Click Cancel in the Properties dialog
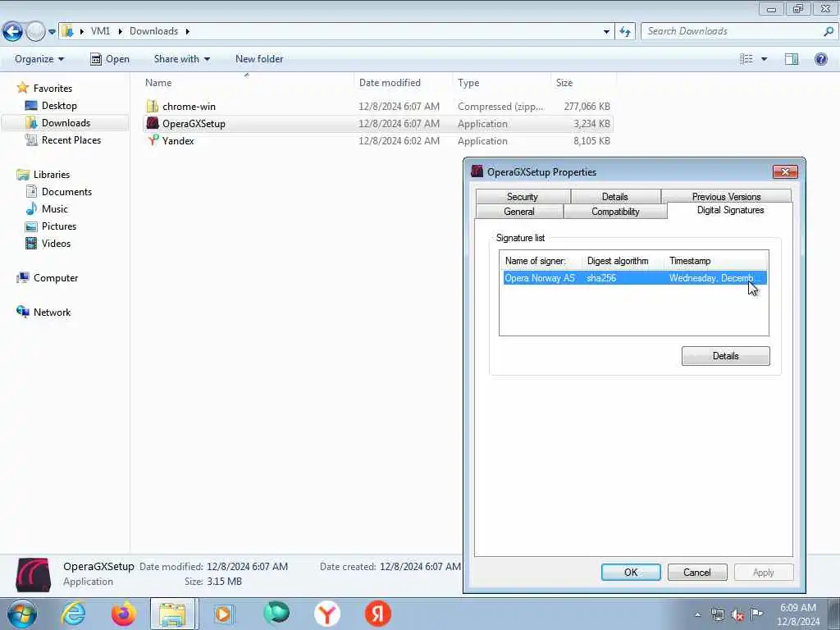Image resolution: width=840 pixels, height=630 pixels. click(x=697, y=572)
